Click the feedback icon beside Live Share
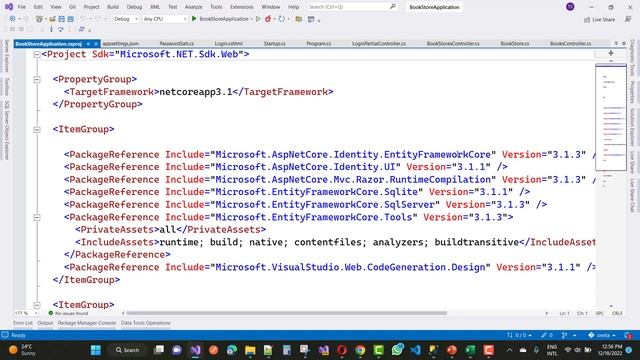Image resolution: width=640 pixels, height=360 pixels. (x=628, y=19)
